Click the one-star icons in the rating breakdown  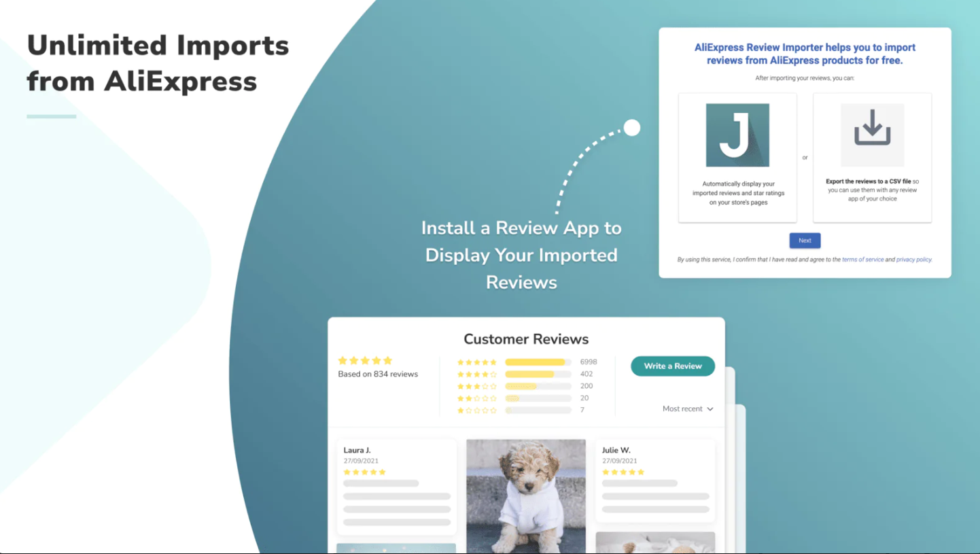pos(477,411)
